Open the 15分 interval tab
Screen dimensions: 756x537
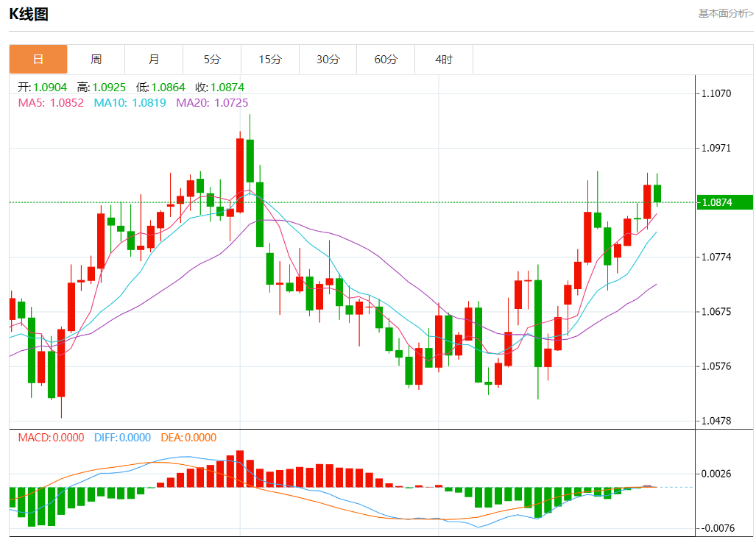tap(270, 60)
